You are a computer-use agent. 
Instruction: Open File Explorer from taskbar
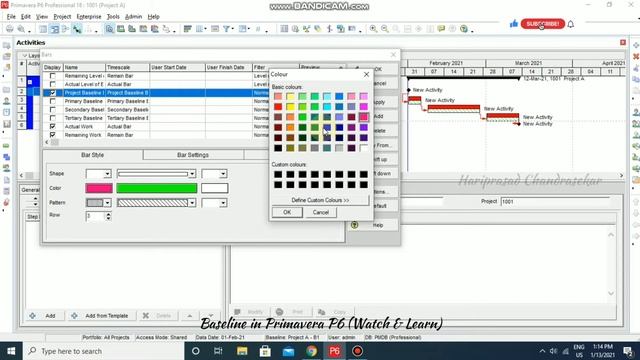point(242,351)
